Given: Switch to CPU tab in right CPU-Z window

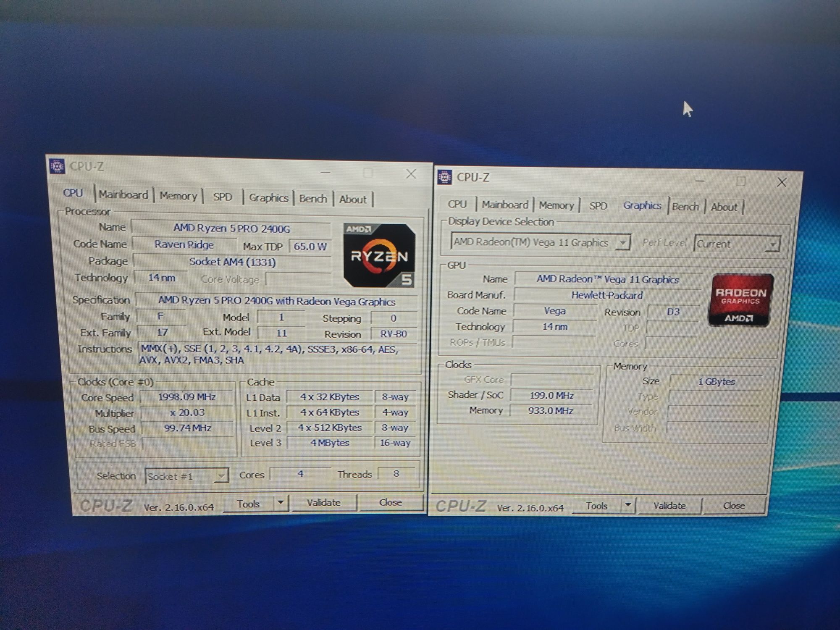Looking at the screenshot, I should coord(457,204).
